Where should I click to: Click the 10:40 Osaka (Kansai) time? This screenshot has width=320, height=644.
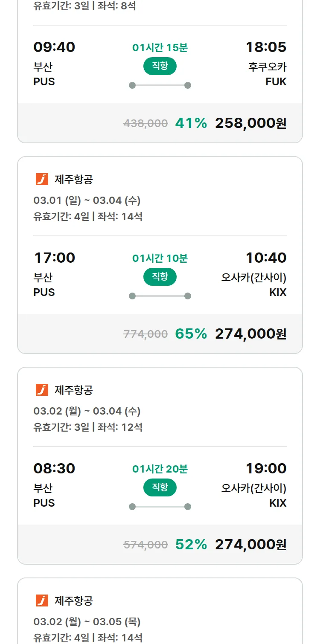point(266,258)
